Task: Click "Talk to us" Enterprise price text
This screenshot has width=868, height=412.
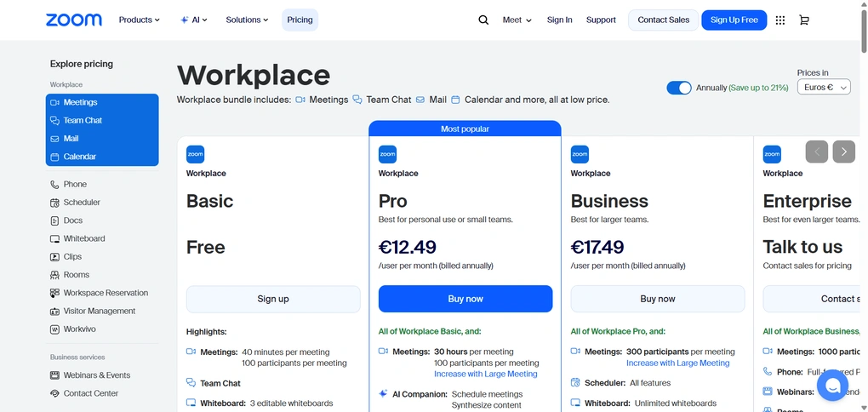Action: coord(802,247)
